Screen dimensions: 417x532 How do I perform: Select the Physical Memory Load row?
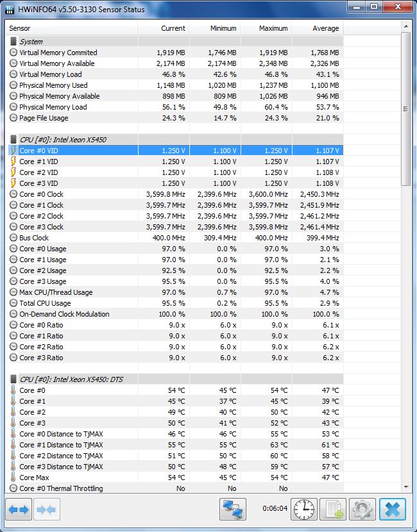coord(174,107)
